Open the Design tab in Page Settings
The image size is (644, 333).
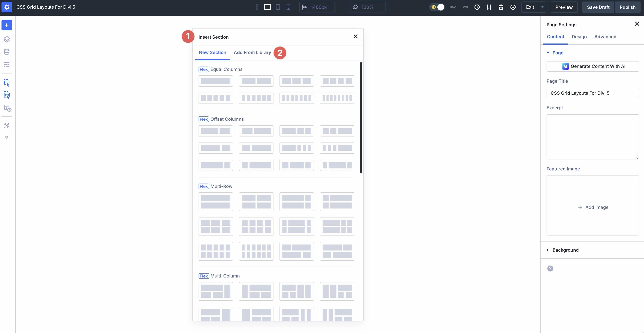[579, 37]
